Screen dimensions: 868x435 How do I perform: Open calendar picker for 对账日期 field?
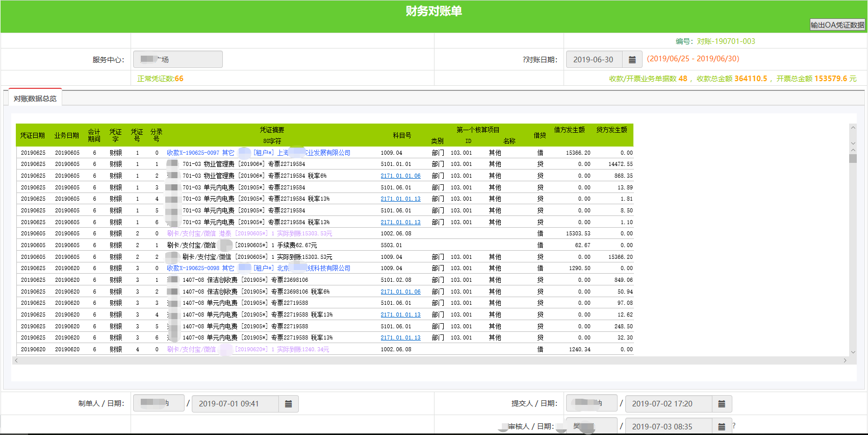coord(632,60)
